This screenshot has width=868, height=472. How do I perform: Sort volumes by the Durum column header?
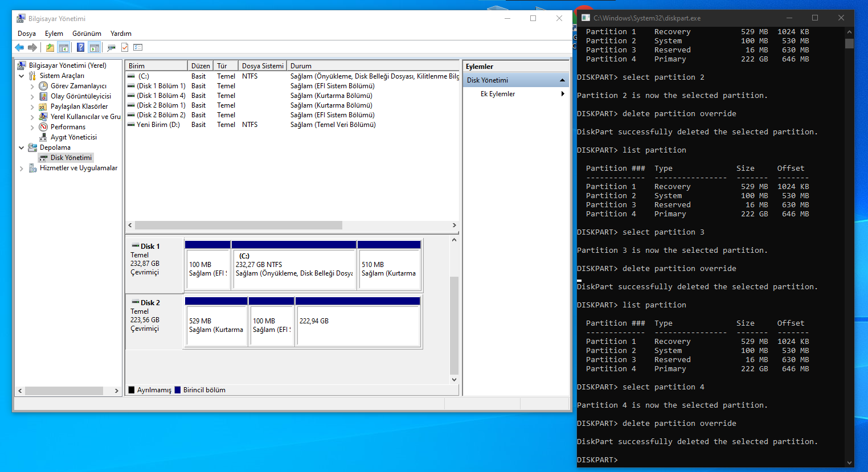click(x=373, y=66)
